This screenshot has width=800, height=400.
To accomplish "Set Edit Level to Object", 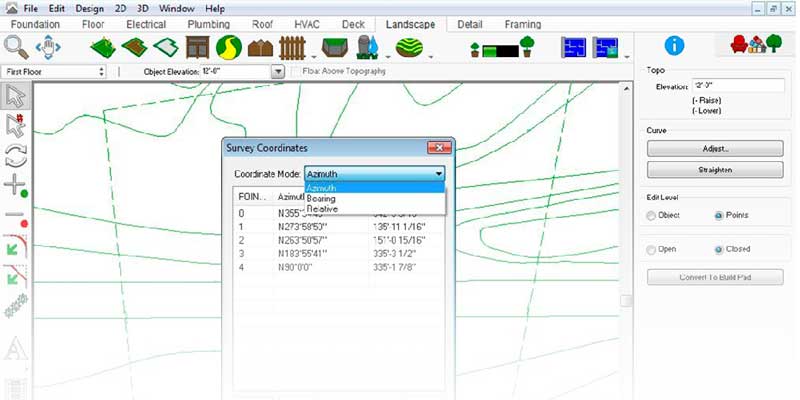I will pos(652,215).
